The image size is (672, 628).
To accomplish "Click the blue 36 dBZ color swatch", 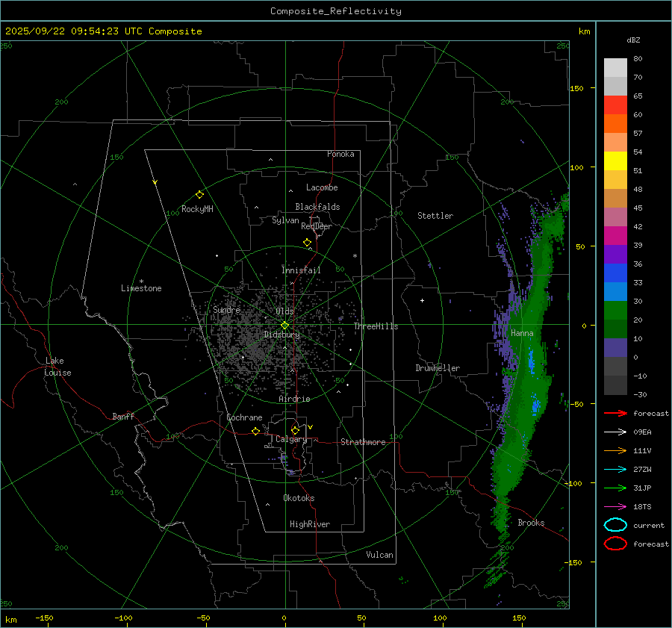I will [x=615, y=273].
